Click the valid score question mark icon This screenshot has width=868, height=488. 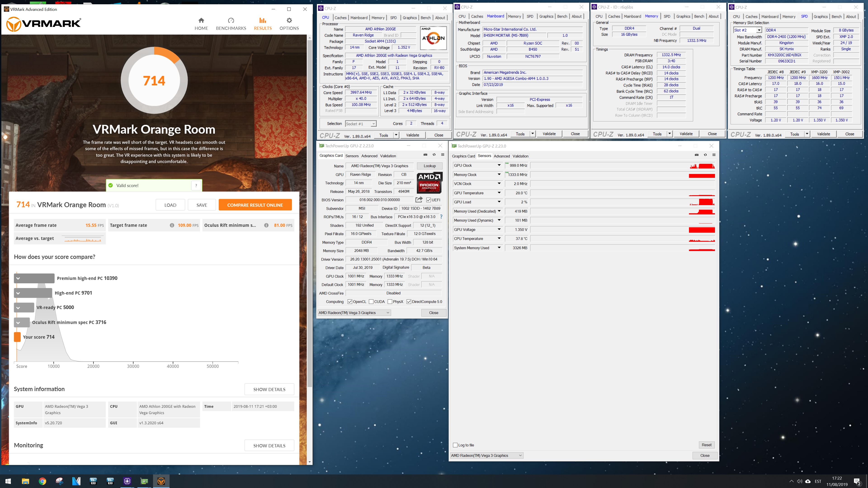tap(196, 185)
